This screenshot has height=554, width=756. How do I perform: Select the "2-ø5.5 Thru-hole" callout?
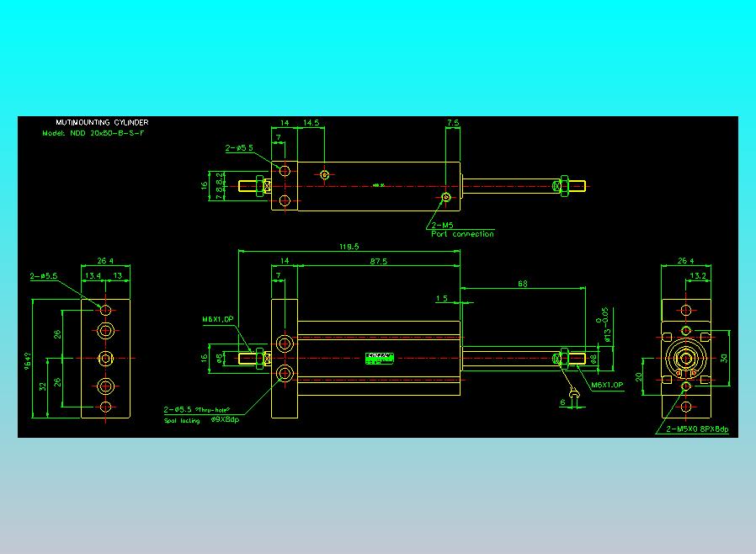pos(197,409)
